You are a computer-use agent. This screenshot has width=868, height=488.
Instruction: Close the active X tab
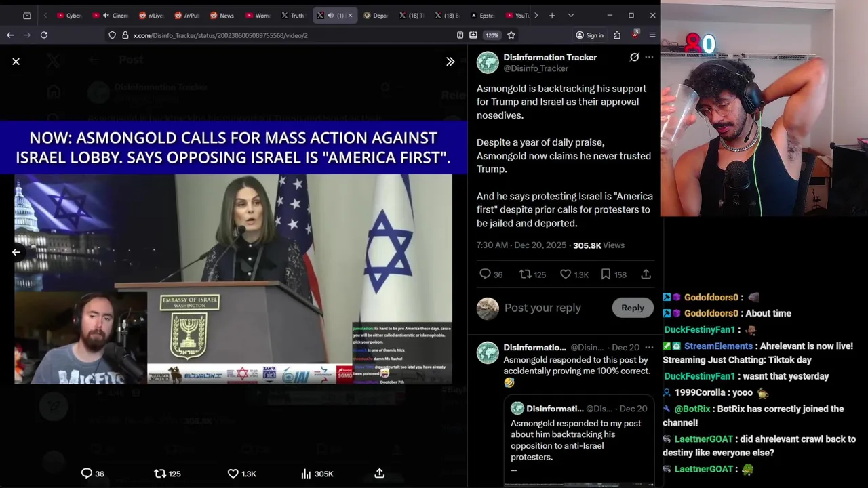(350, 15)
